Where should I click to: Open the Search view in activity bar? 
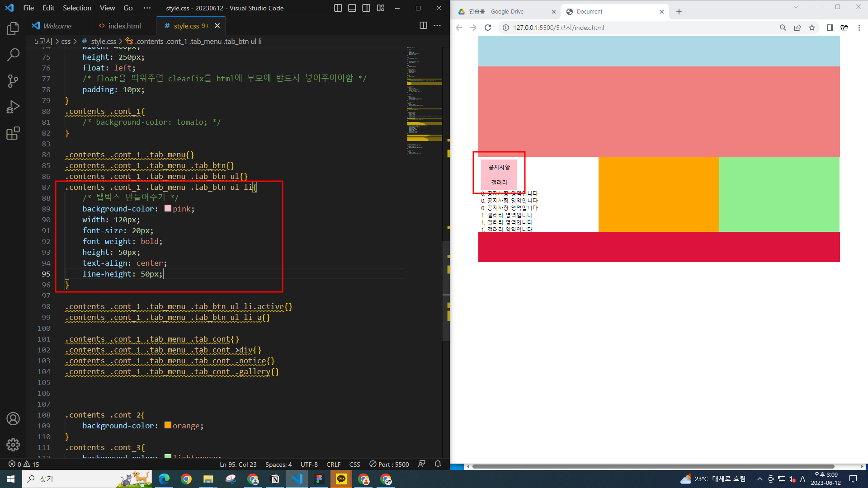point(13,55)
